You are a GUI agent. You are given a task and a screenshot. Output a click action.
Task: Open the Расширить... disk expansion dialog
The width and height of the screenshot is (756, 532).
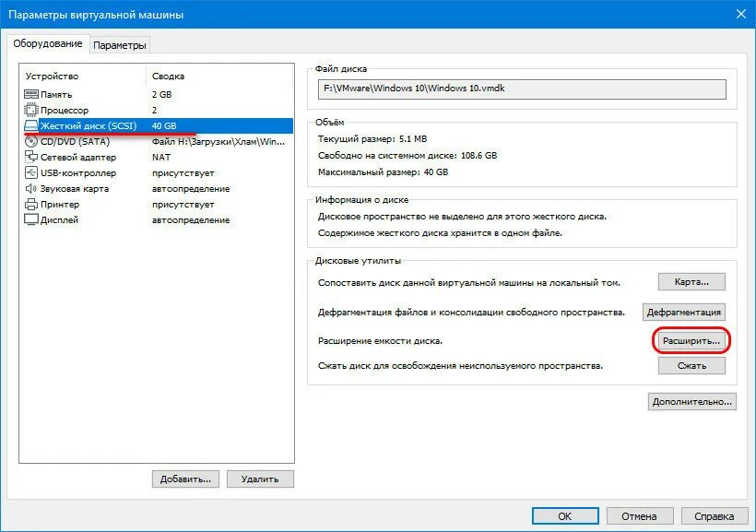(691, 341)
